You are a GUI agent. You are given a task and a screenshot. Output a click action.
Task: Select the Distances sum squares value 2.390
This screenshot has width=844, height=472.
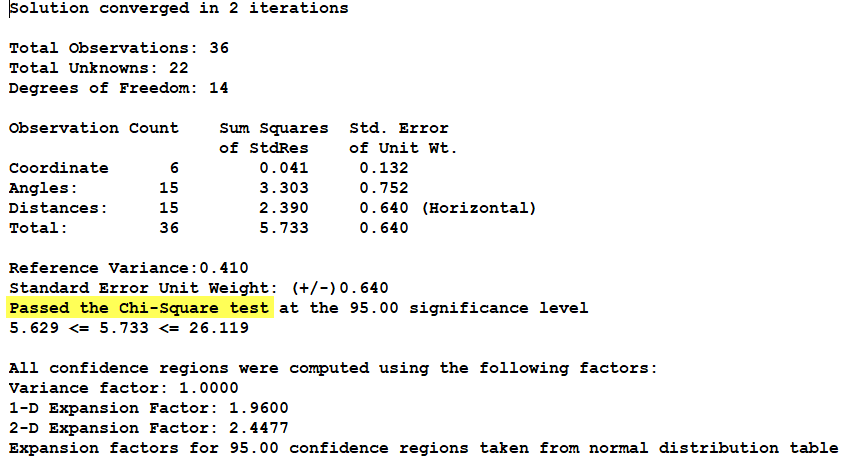point(284,208)
